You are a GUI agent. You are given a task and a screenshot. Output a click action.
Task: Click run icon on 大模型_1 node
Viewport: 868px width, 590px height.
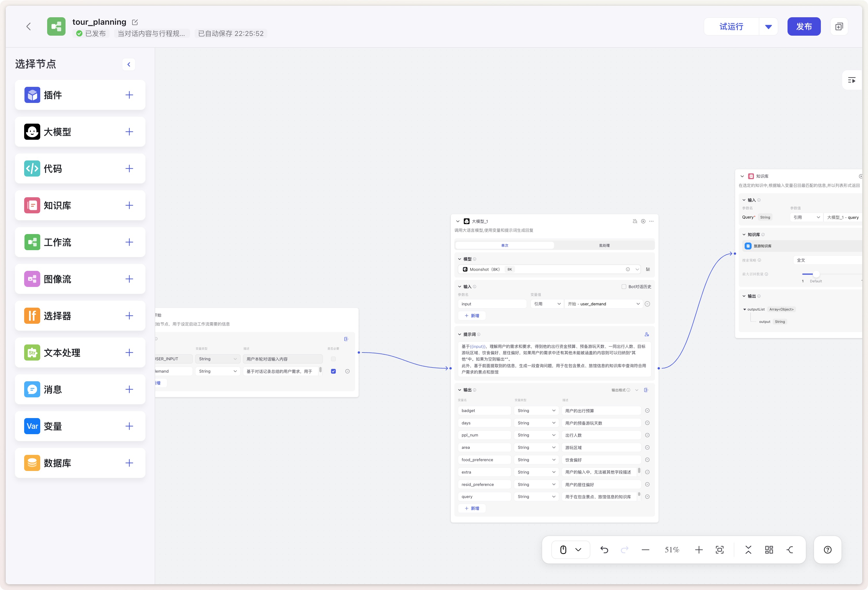[643, 221]
